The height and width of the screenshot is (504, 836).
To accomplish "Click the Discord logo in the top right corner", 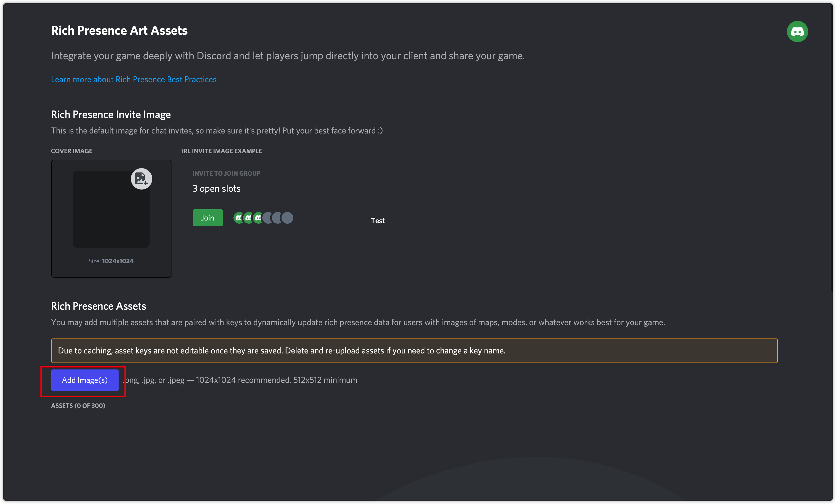I will [797, 31].
